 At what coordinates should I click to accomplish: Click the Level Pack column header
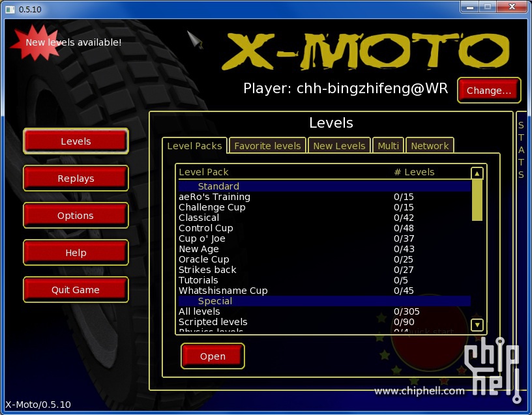(203, 172)
